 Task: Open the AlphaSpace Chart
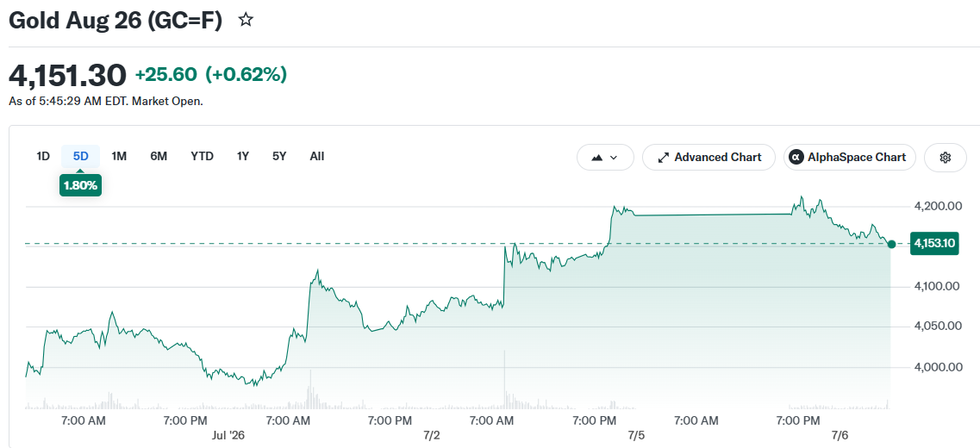click(x=849, y=158)
